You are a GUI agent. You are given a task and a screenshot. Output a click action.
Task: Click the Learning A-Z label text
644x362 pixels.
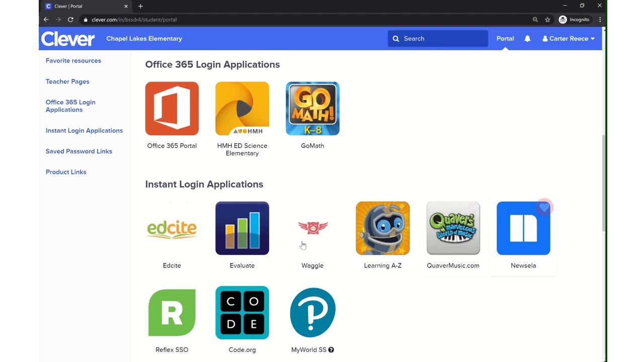click(382, 265)
